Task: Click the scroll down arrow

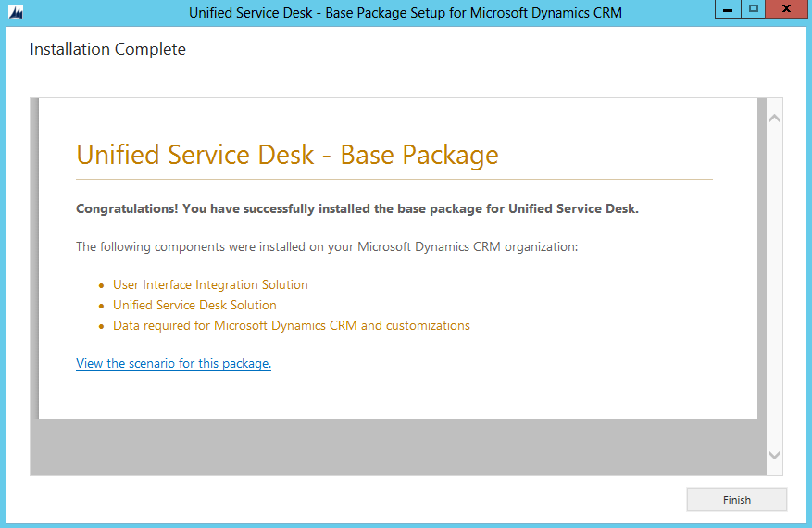Action: point(774,456)
